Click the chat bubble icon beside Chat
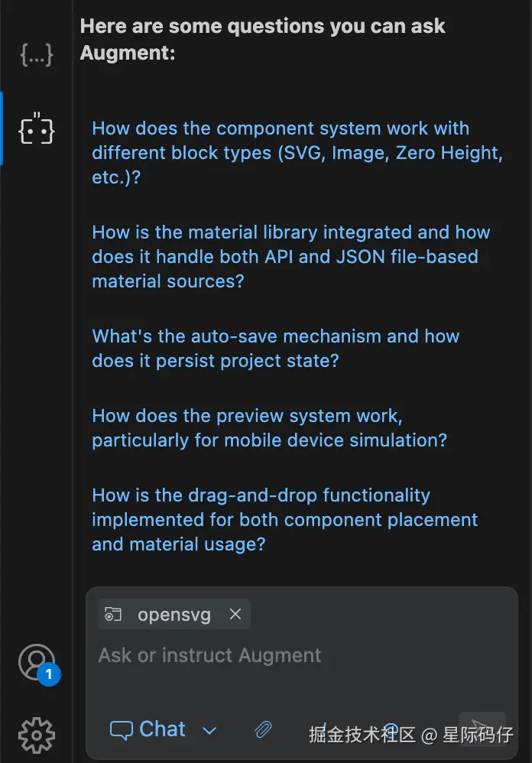The width and height of the screenshot is (532, 763). coord(121,730)
